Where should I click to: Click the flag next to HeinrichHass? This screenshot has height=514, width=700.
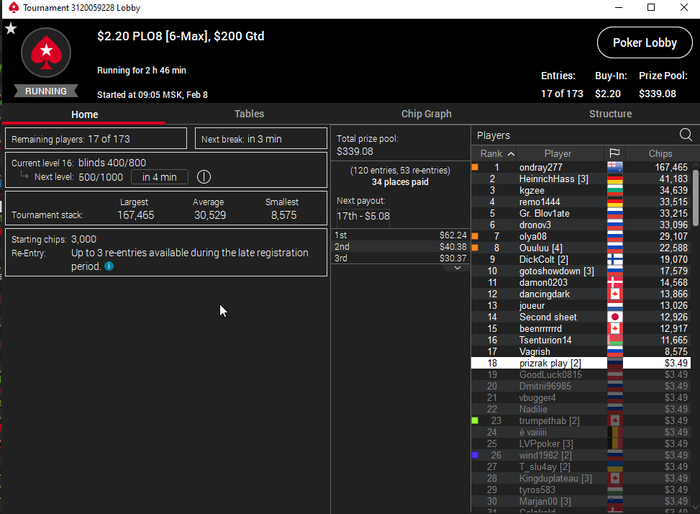615,179
